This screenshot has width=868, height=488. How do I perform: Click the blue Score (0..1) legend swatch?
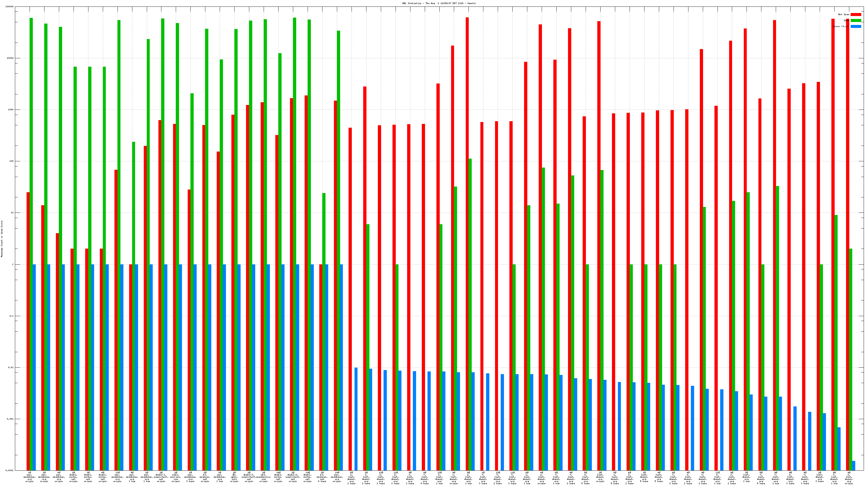(x=856, y=27)
